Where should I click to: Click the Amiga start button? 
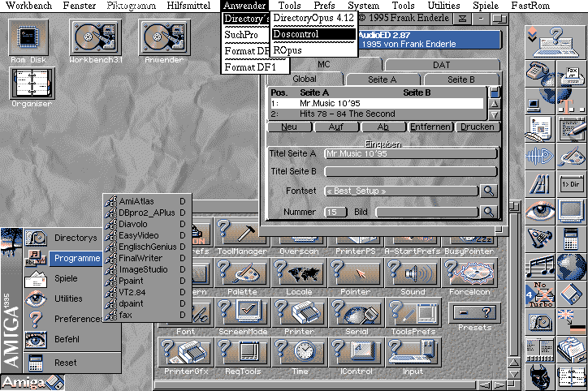coord(32,382)
